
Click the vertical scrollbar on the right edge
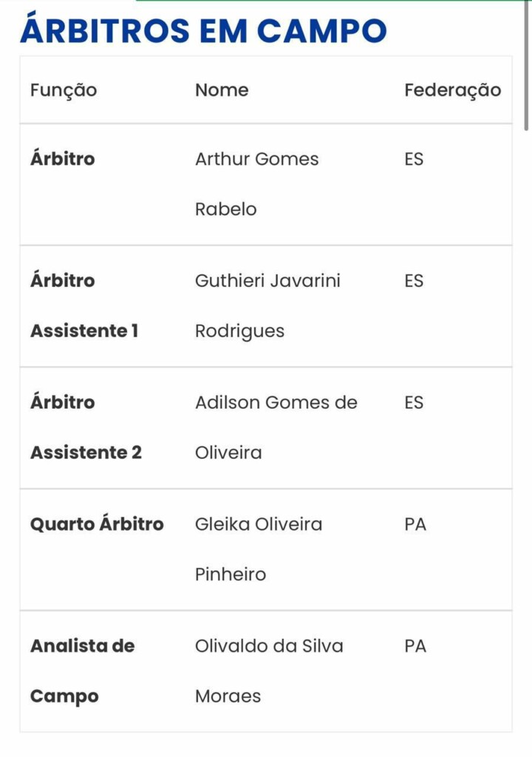pos(526,65)
